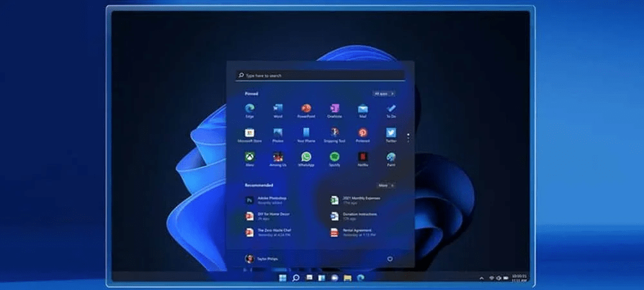
Task: Open Microsoft Store from Pinned
Action: (249, 135)
